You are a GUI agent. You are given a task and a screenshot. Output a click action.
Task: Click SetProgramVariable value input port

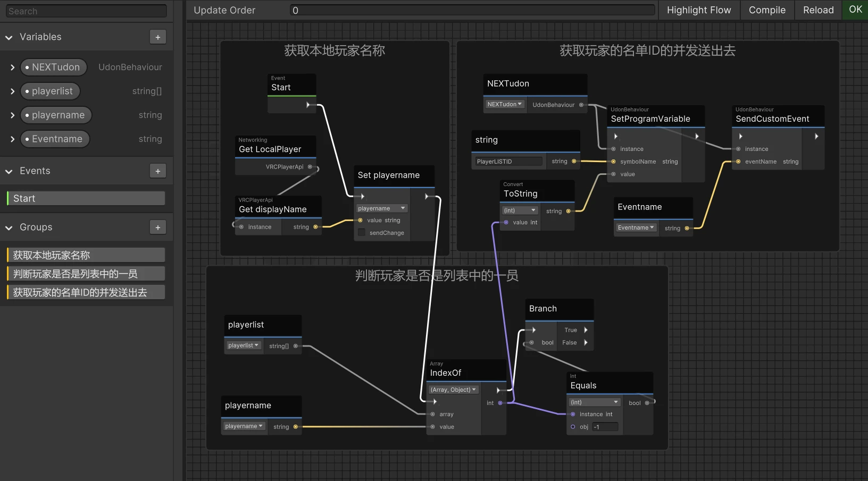[x=613, y=174]
